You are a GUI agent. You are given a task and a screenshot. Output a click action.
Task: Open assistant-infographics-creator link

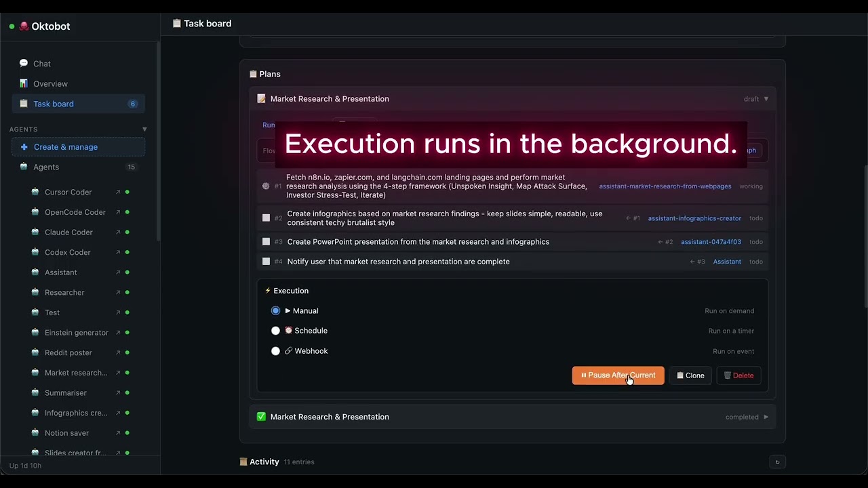(694, 218)
